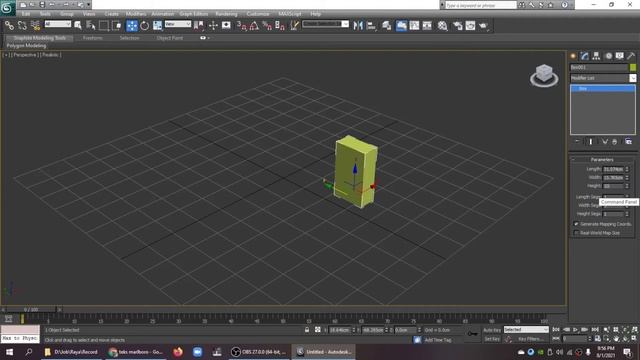Open the Customize menu
640x360 pixels.
[x=258, y=14]
